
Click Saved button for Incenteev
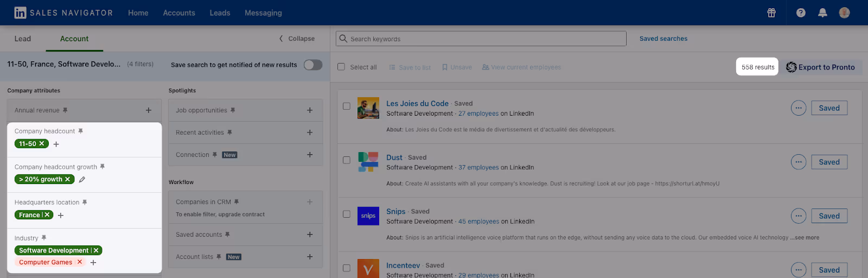click(x=829, y=270)
